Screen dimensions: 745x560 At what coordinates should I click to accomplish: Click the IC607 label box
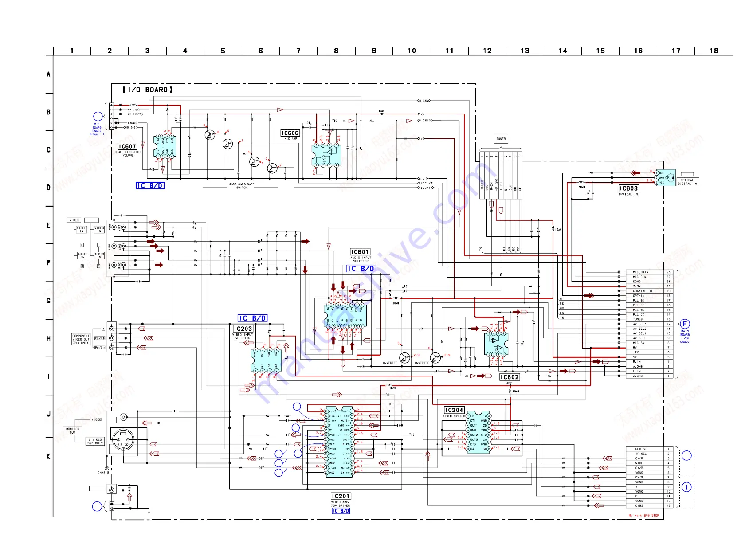(x=127, y=146)
